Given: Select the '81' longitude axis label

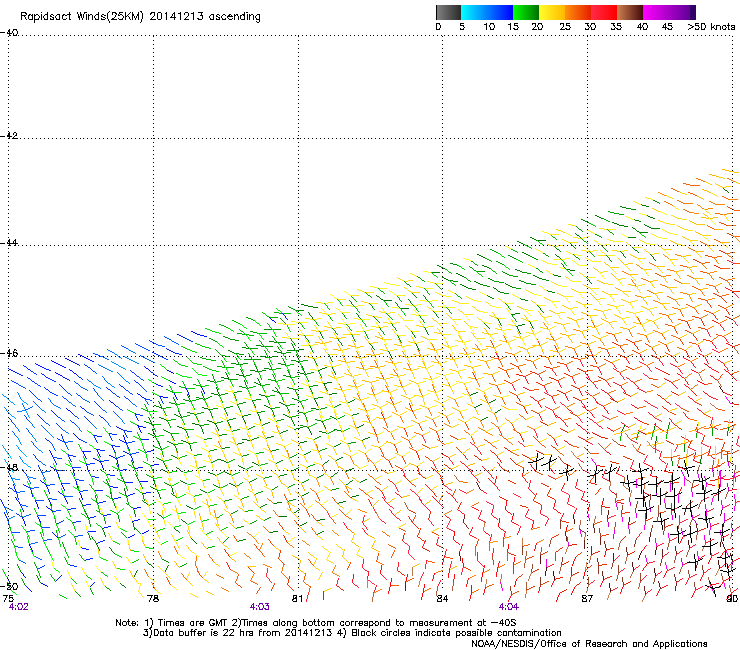Looking at the screenshot, I should pos(297,598).
